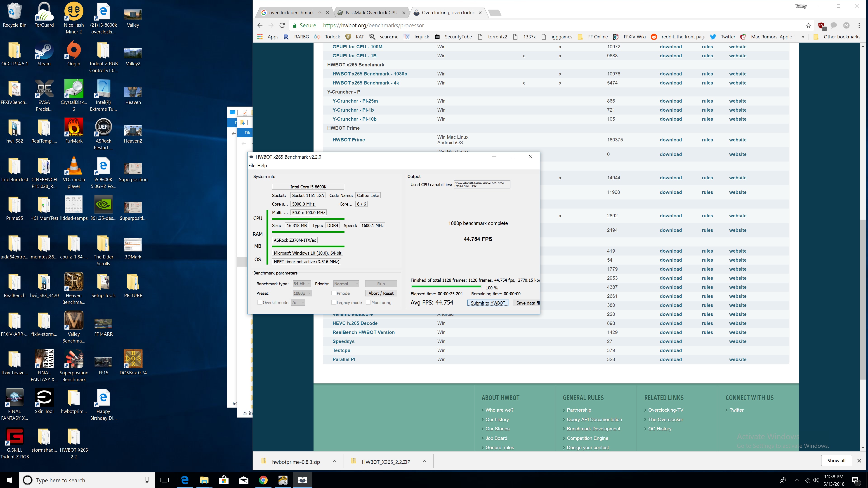Open G.SKILL Trident Z RGB icon

pos(14,443)
